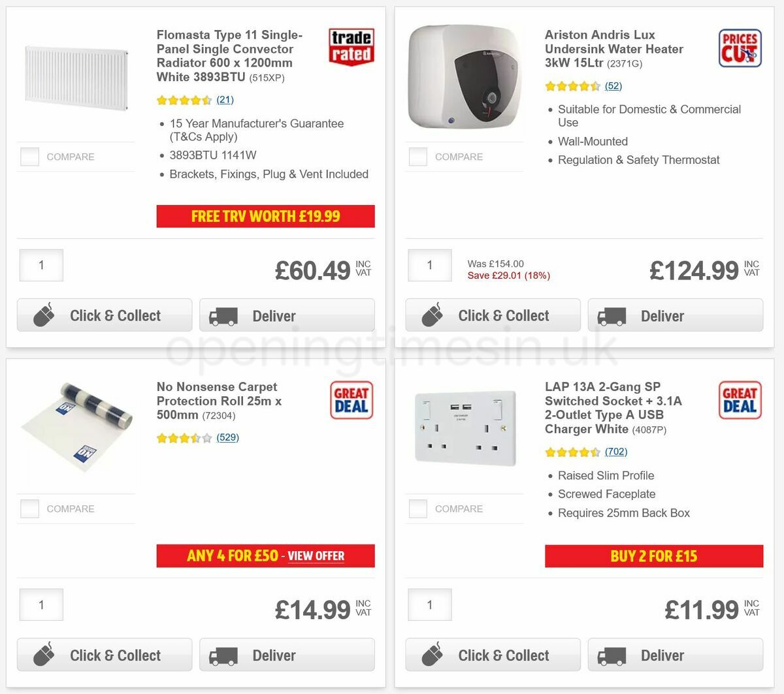The image size is (784, 694).
Task: Open the 702 reviews for the USB socket
Action: (x=615, y=451)
